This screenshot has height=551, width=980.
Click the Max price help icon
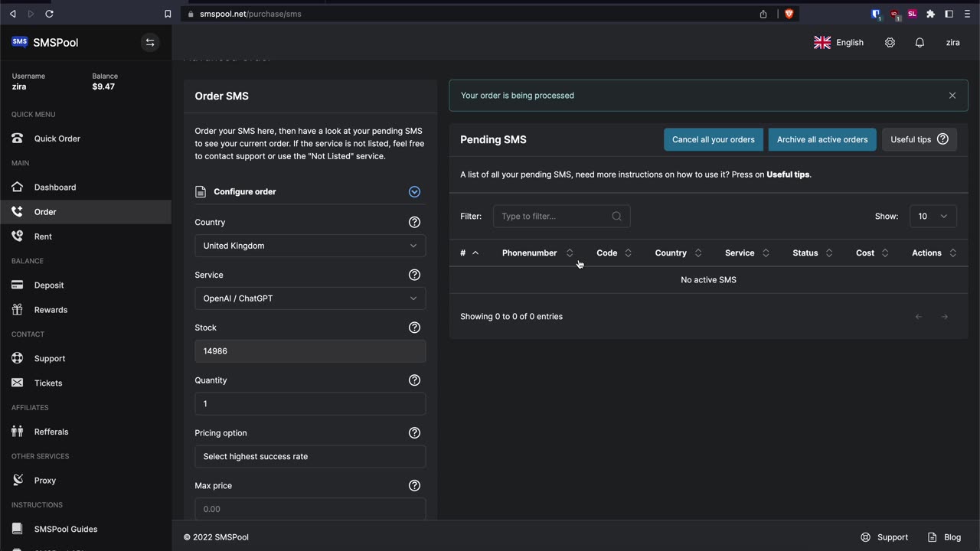(414, 485)
